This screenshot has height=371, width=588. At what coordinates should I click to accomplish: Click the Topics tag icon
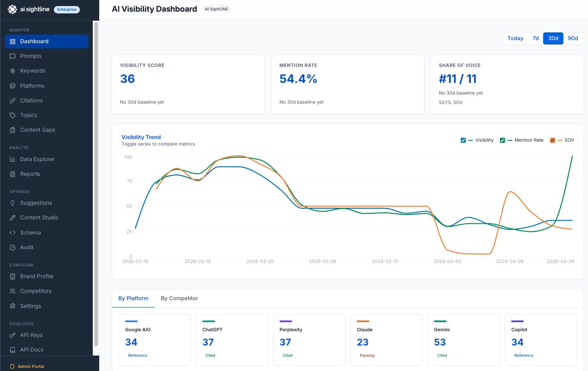pos(13,115)
